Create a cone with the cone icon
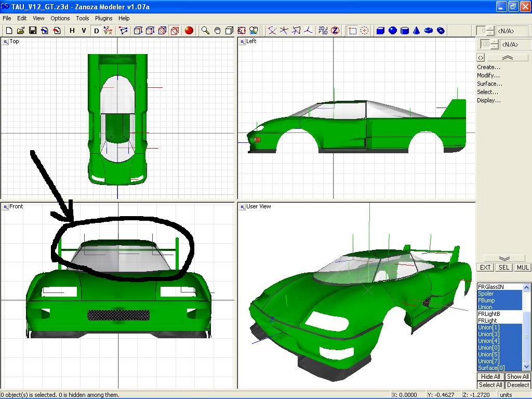Viewport: 532px width, 399px height. click(x=417, y=31)
